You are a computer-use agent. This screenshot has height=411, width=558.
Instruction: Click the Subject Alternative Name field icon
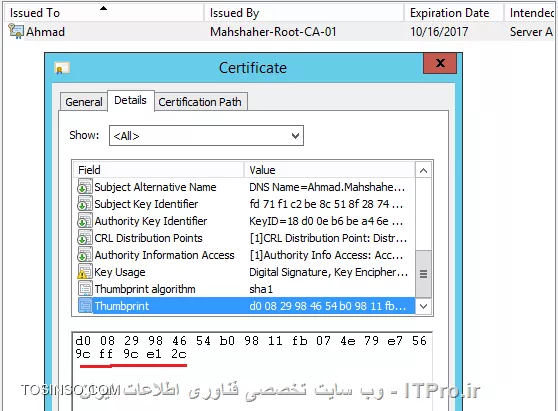coord(85,187)
